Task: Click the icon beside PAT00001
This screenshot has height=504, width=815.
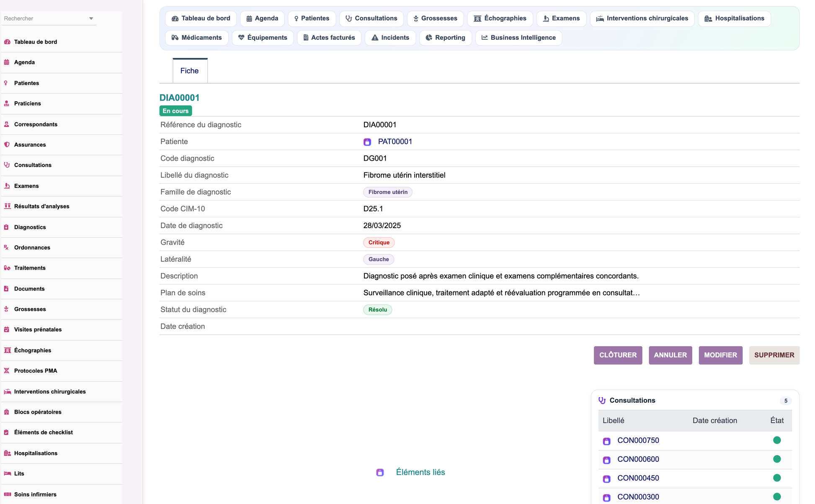Action: tap(367, 142)
